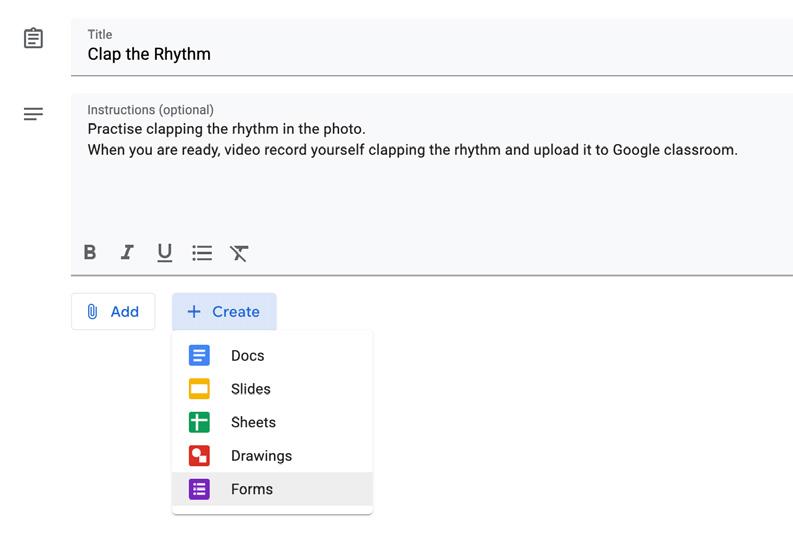Select Sheets menu entry
This screenshot has width=793, height=552.
pyautogui.click(x=273, y=422)
